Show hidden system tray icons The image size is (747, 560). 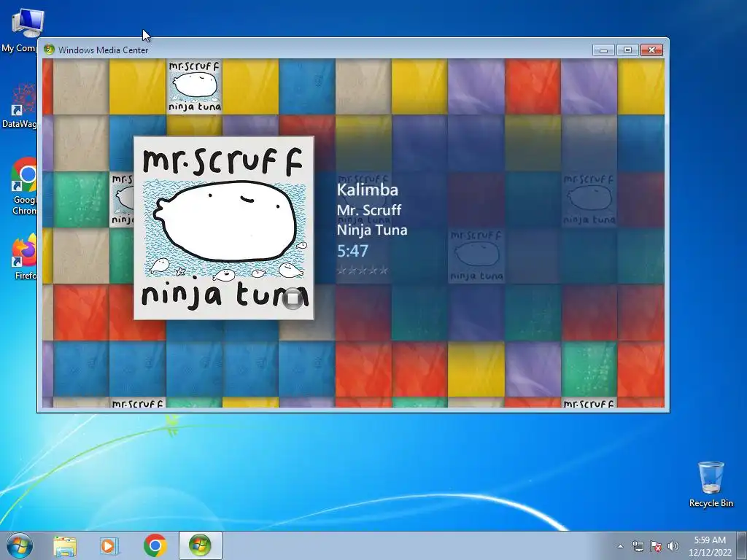pyautogui.click(x=620, y=546)
